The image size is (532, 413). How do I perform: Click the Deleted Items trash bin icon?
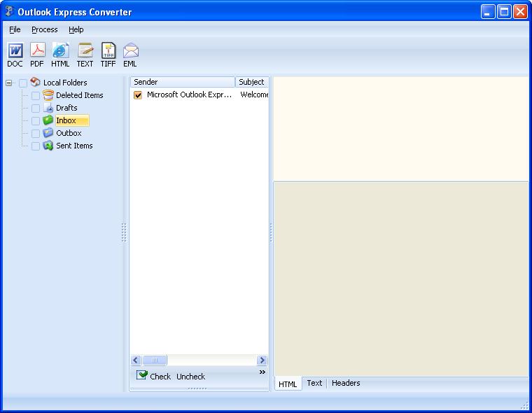(x=48, y=95)
